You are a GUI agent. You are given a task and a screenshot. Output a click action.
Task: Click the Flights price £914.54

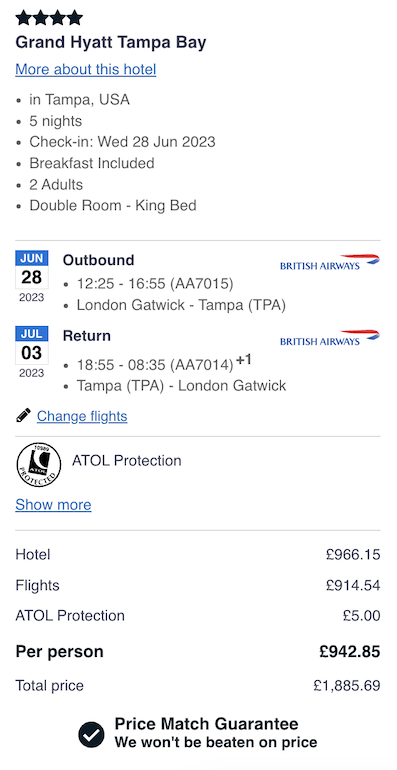tap(353, 585)
